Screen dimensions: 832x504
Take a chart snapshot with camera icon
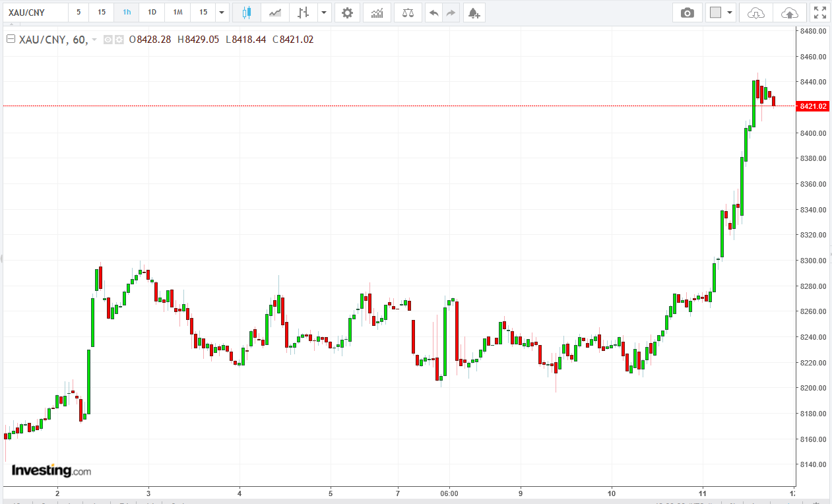tap(688, 13)
